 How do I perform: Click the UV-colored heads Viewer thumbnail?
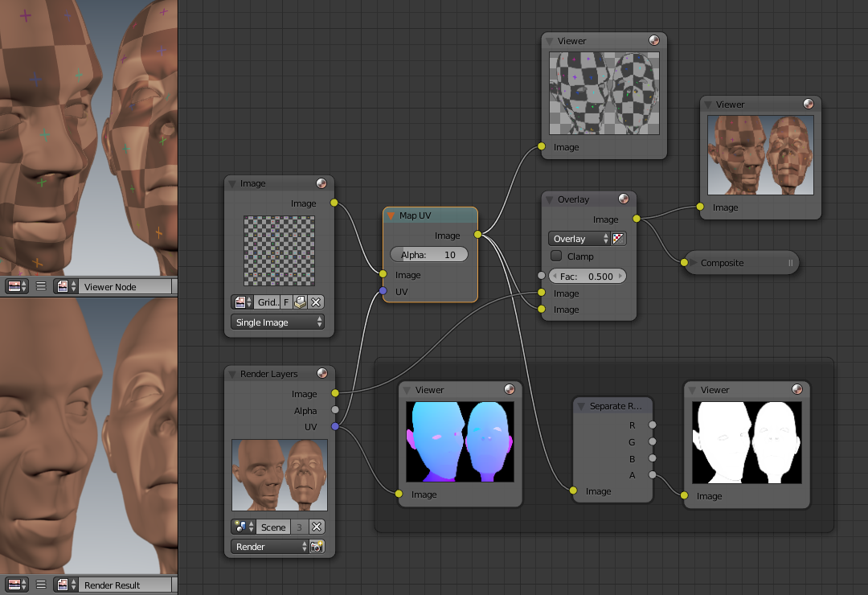click(x=460, y=441)
